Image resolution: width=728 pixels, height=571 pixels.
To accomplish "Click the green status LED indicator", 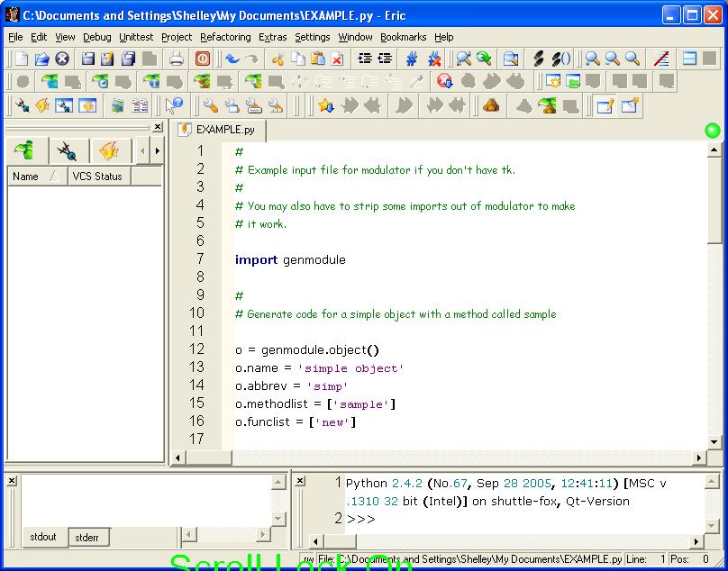I will [x=712, y=131].
